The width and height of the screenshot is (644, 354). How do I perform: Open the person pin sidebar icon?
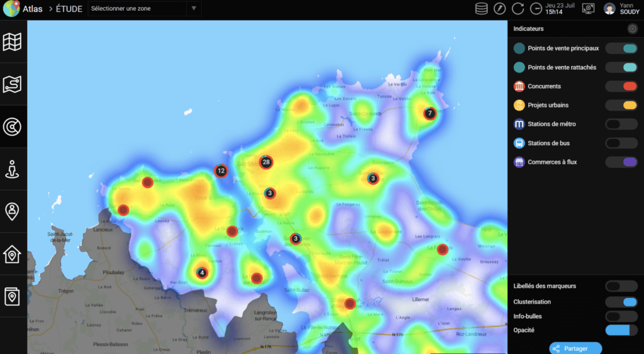[x=13, y=211]
